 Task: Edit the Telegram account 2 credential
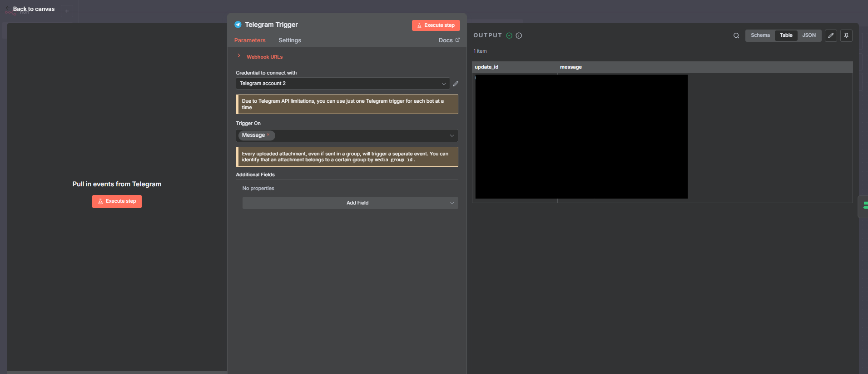point(456,84)
